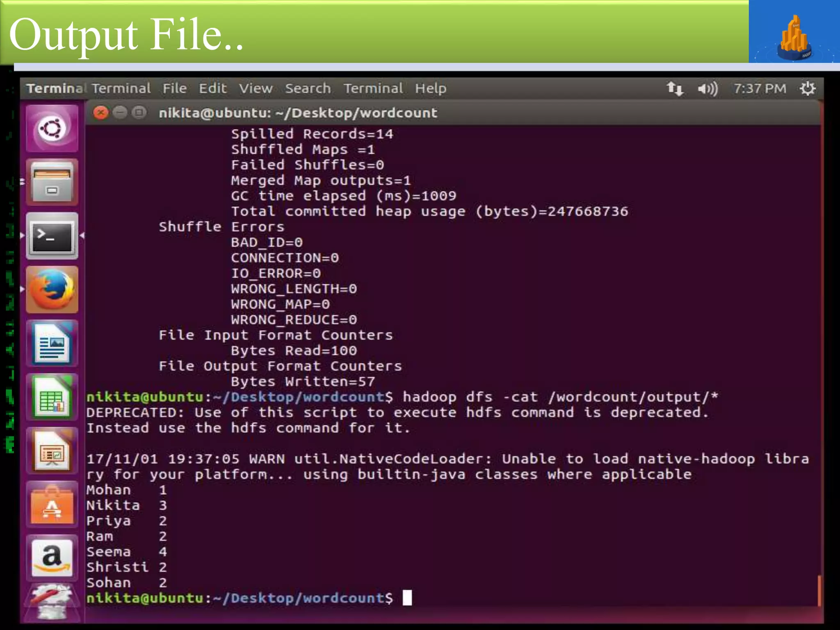Screen dimensions: 840x630
Task: Focus the Terminal icon in the launcher
Action: 52,236
